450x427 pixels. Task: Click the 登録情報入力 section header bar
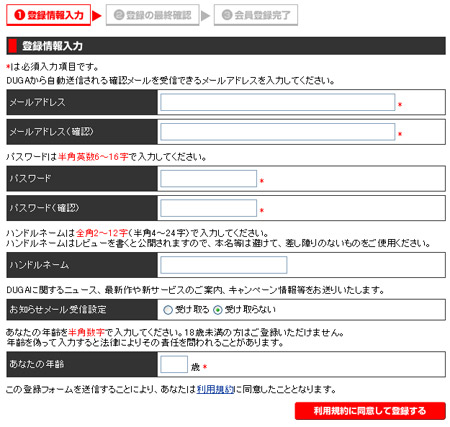(226, 46)
